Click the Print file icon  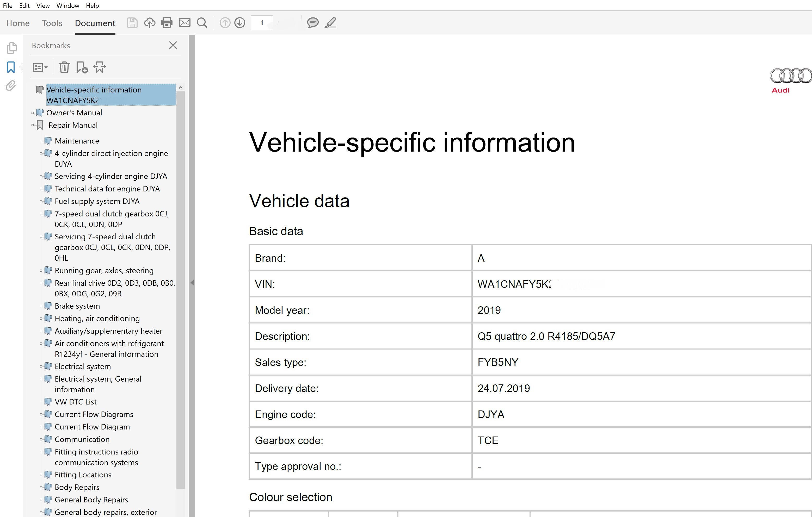point(167,23)
